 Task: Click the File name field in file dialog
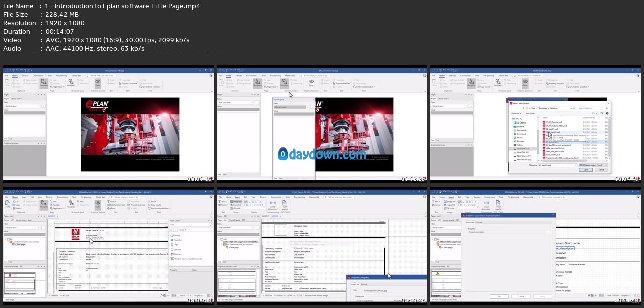[x=557, y=165]
